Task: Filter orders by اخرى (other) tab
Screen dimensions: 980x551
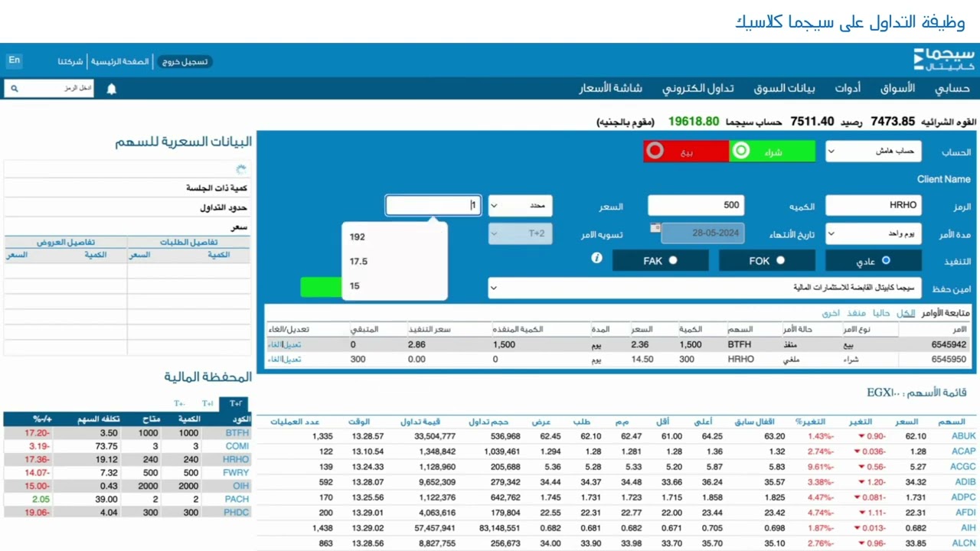Action: point(831,313)
